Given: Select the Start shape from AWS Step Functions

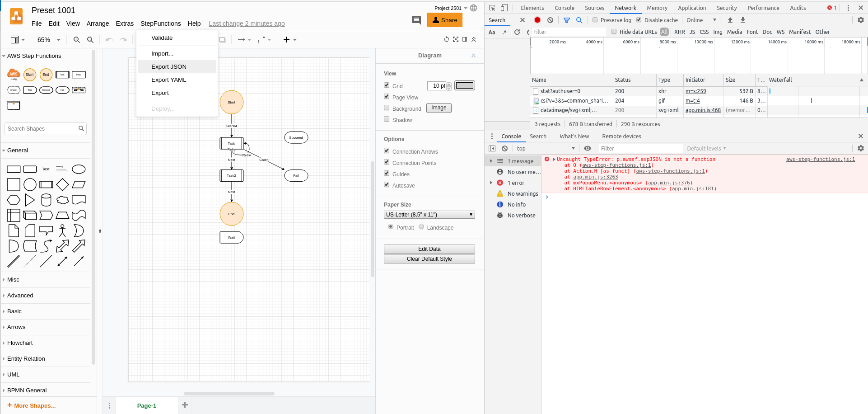Looking at the screenshot, I should click(x=30, y=75).
